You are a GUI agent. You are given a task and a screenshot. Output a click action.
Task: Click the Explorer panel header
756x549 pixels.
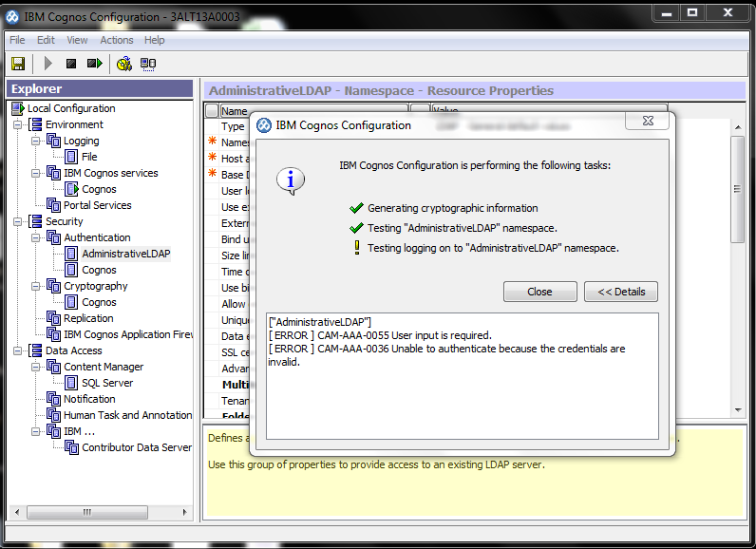tap(100, 88)
